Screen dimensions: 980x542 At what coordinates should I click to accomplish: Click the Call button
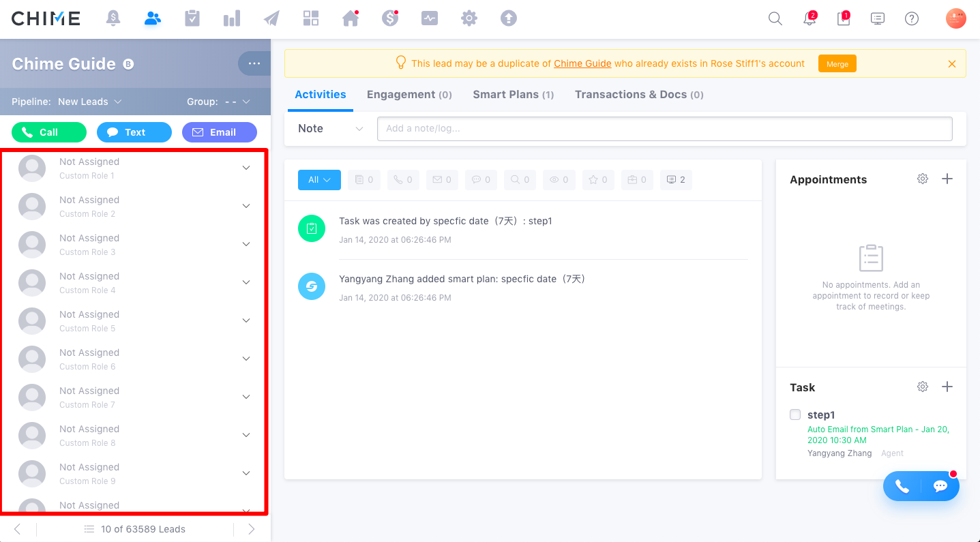pyautogui.click(x=49, y=132)
